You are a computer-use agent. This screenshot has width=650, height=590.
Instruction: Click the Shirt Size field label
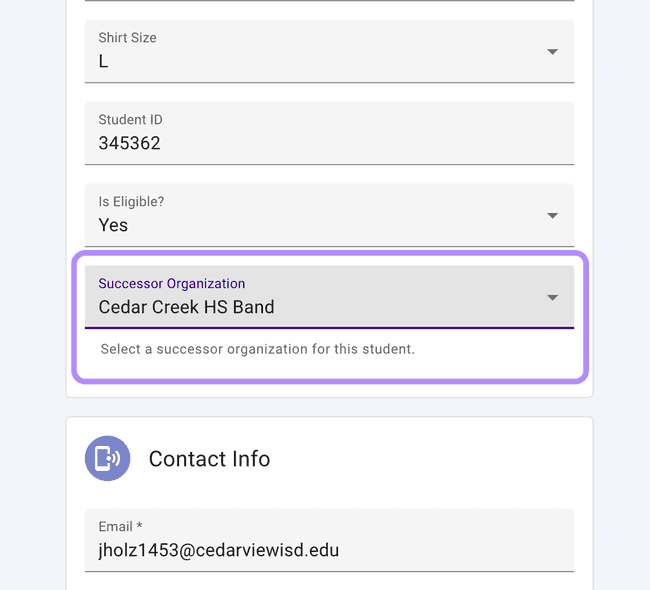(x=127, y=38)
